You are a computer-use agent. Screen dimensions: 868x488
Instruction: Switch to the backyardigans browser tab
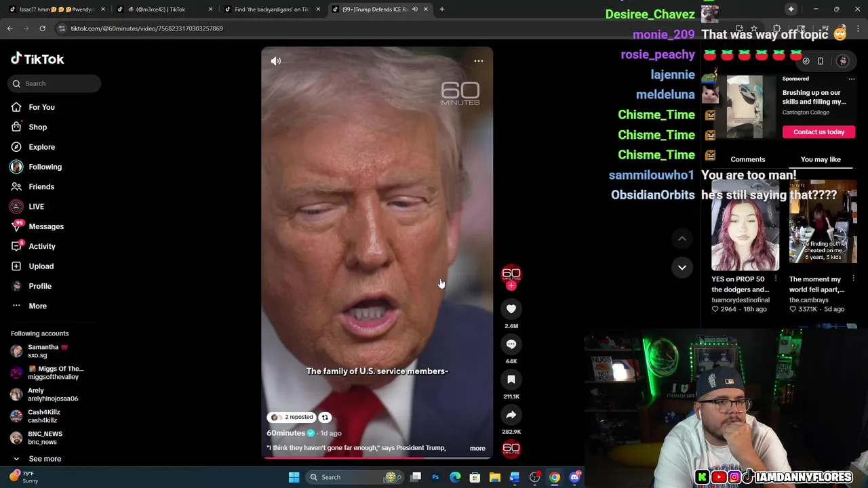[271, 9]
